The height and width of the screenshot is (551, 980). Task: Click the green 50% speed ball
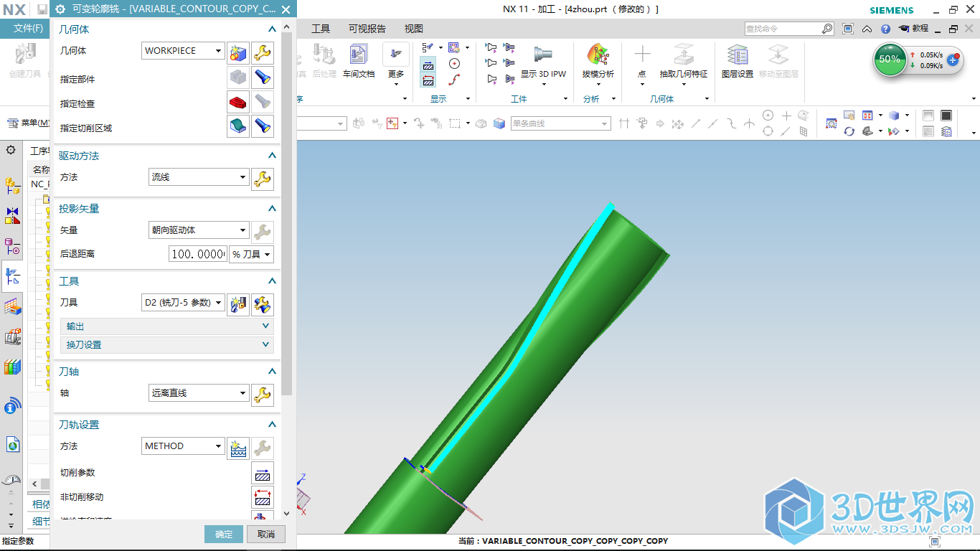(x=890, y=60)
